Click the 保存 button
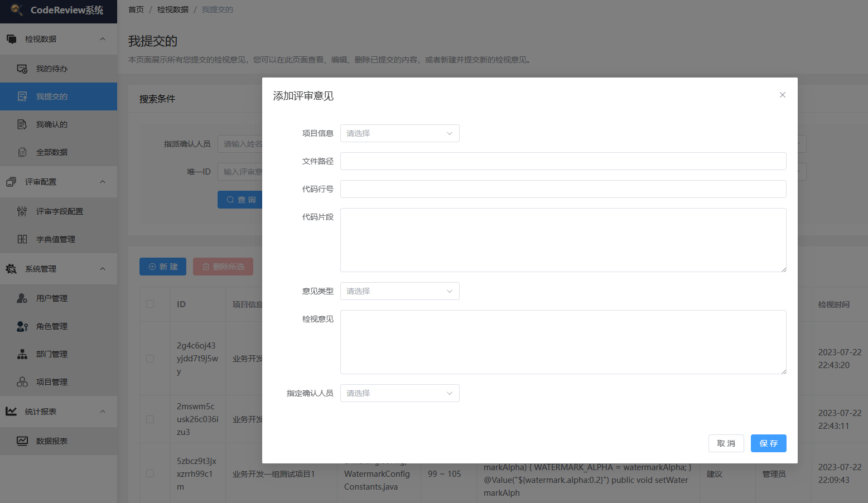 point(768,443)
